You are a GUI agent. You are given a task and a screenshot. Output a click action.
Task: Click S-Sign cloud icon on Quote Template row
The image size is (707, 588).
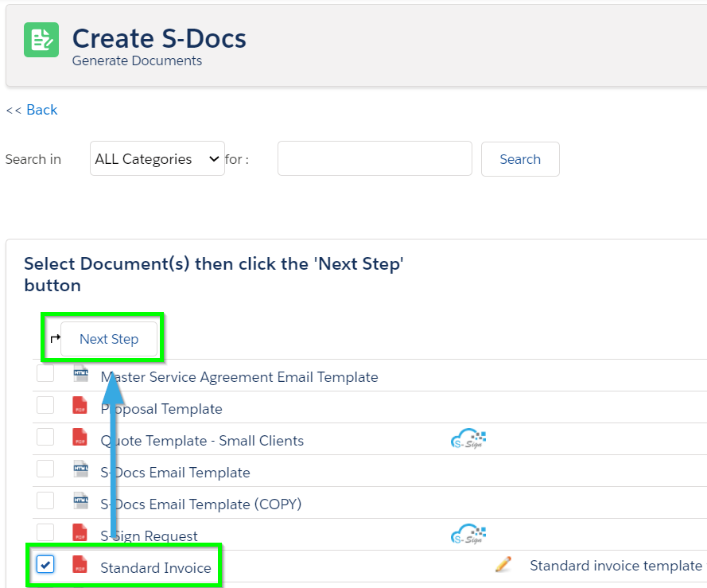click(x=468, y=438)
